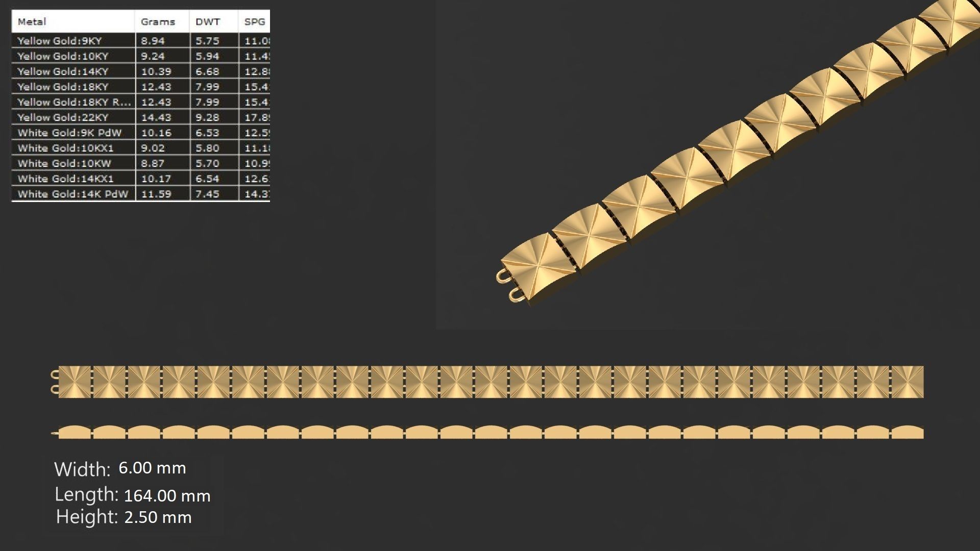Select the White Gold:10KX1 row
The height and width of the screenshot is (551, 980).
click(x=141, y=148)
